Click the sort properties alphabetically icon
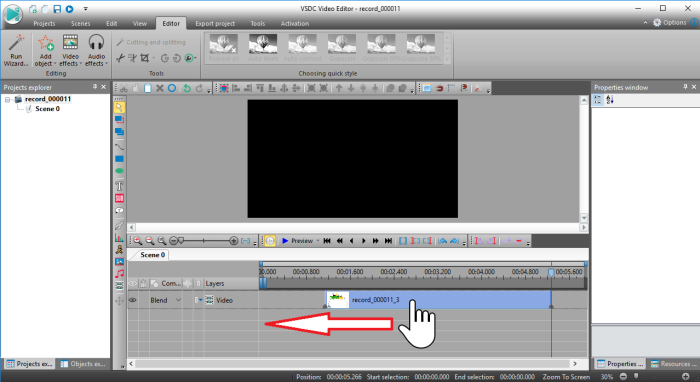Viewport: 700px width, 382px height. [x=610, y=100]
